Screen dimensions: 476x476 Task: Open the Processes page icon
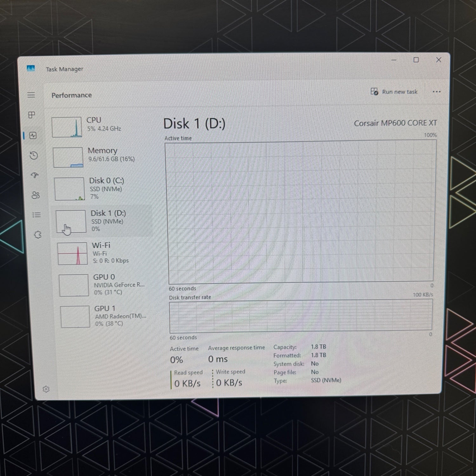(x=32, y=115)
